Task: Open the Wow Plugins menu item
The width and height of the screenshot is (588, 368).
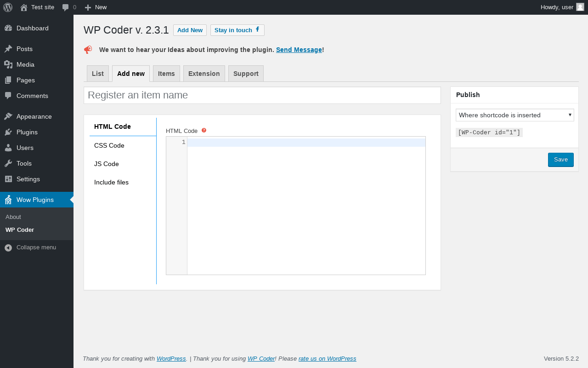Action: pyautogui.click(x=37, y=200)
